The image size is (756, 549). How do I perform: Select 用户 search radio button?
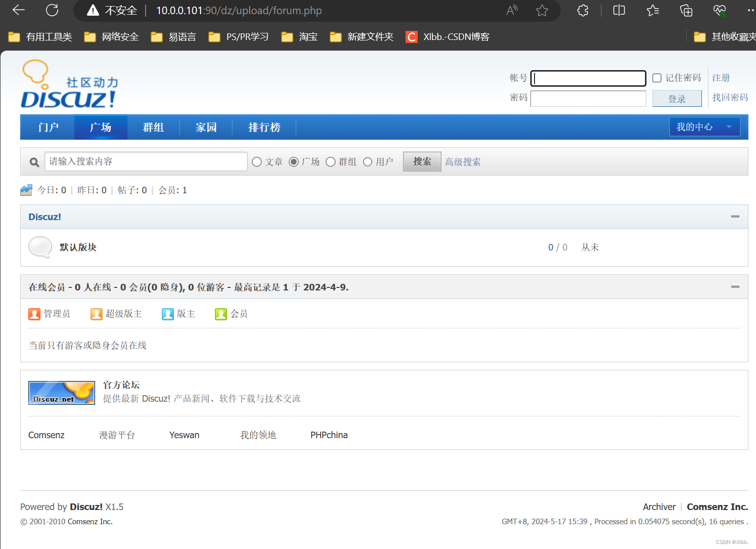pos(368,162)
